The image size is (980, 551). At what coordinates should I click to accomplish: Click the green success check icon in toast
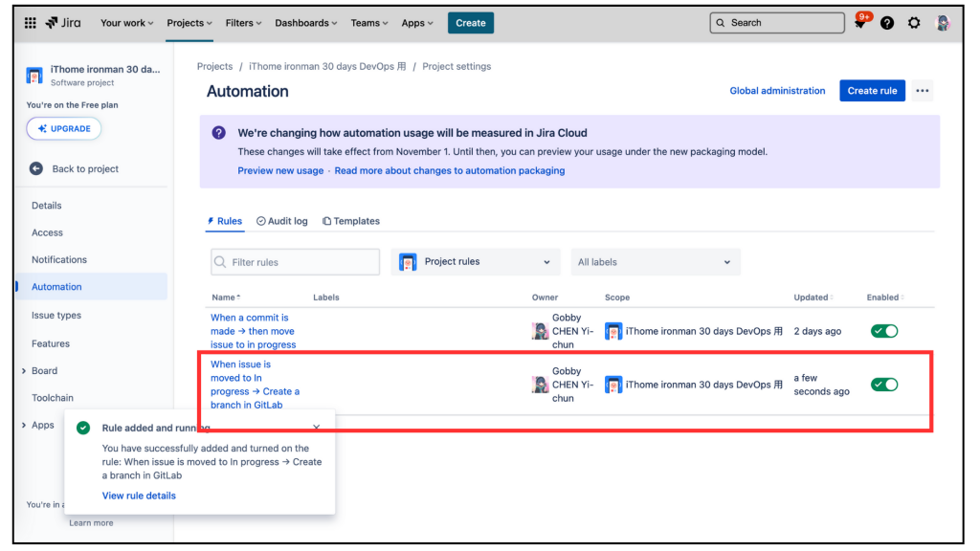[83, 428]
